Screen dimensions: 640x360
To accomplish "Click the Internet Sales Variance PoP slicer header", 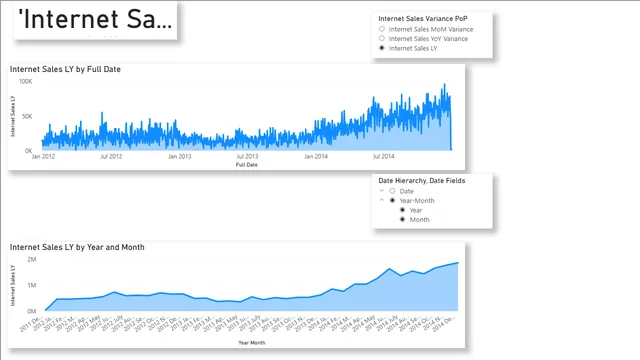I will (x=423, y=18).
